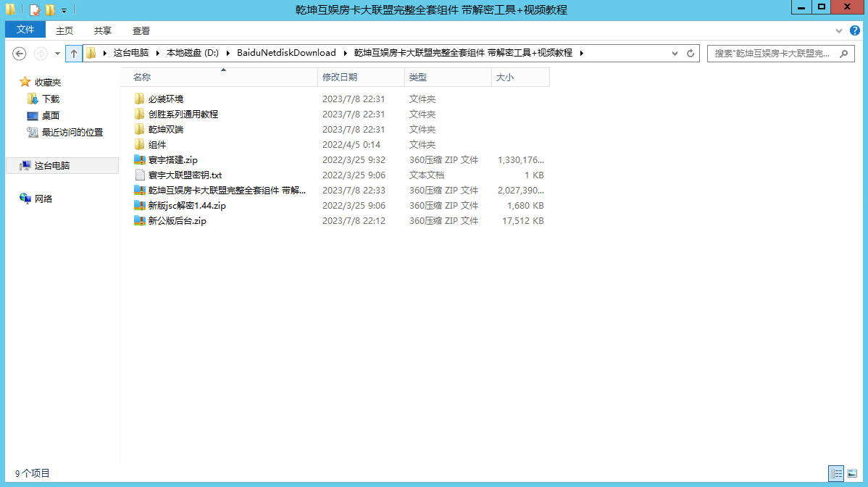Image resolution: width=868 pixels, height=487 pixels.
Task: Refresh the current folder view
Action: [x=690, y=53]
